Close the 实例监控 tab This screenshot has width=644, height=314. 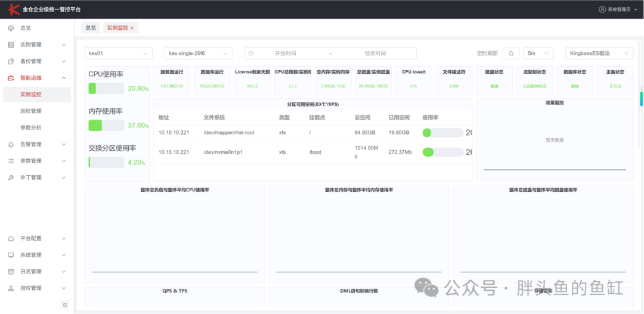tap(132, 28)
